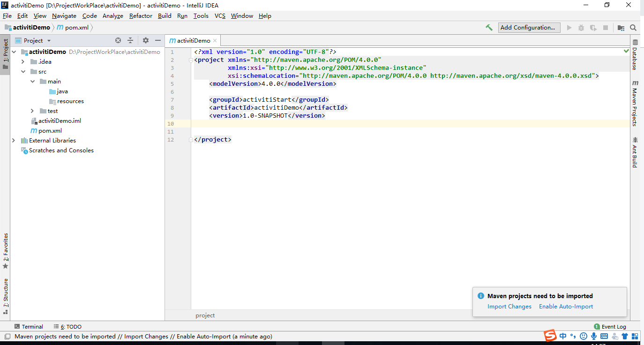Click the Build Project hammer icon

[x=489, y=28]
